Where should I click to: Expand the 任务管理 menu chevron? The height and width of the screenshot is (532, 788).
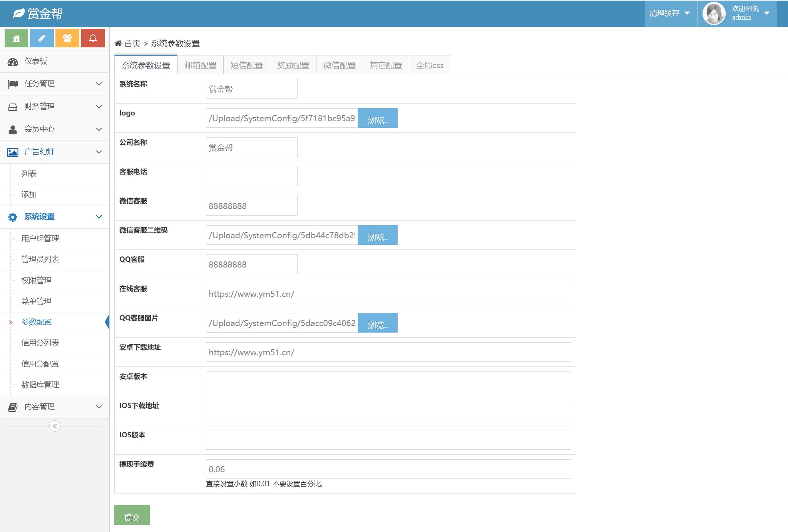99,84
